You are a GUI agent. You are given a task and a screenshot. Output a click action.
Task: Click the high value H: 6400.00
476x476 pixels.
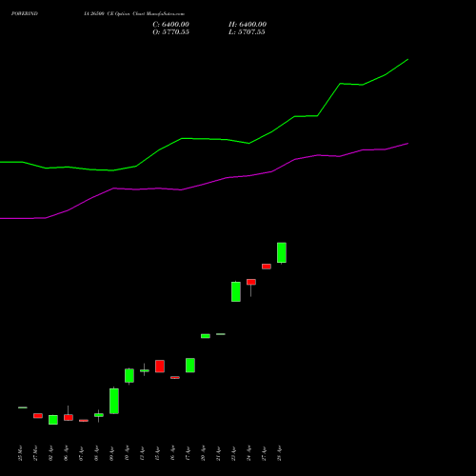(248, 25)
